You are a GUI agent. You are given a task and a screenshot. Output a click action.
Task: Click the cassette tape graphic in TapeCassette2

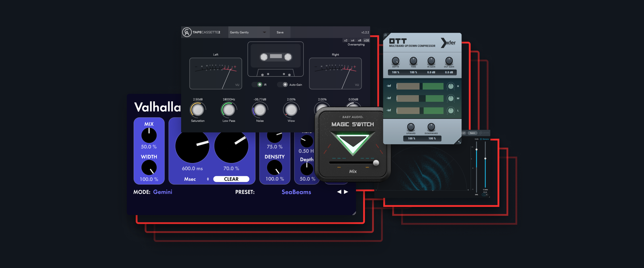(275, 59)
